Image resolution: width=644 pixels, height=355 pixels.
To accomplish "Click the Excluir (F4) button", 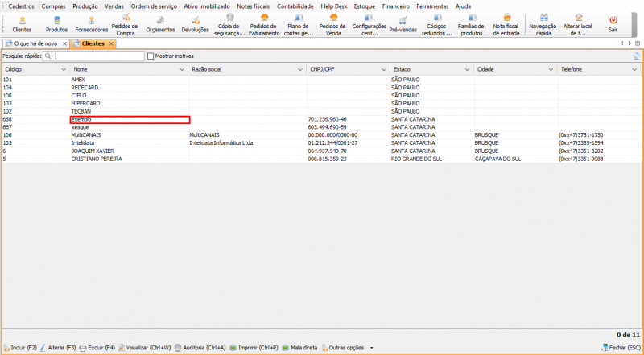I will click(97, 348).
